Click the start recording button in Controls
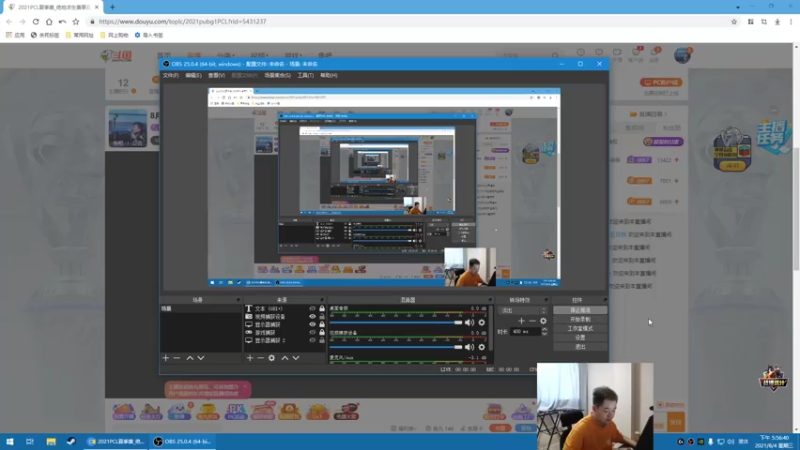The width and height of the screenshot is (800, 450). coord(580,319)
